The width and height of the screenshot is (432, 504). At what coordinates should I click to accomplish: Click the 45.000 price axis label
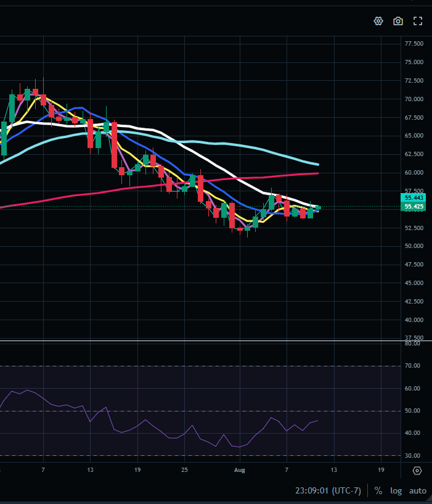414,283
